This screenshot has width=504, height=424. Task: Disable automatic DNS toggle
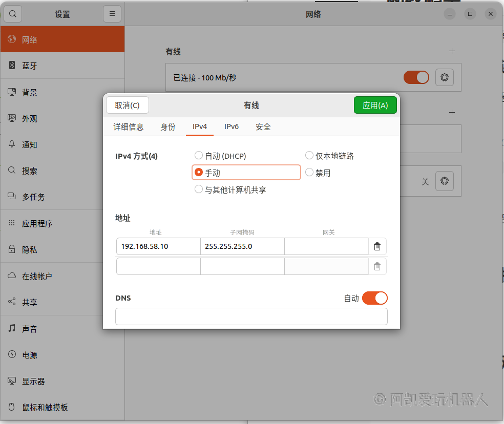(374, 298)
